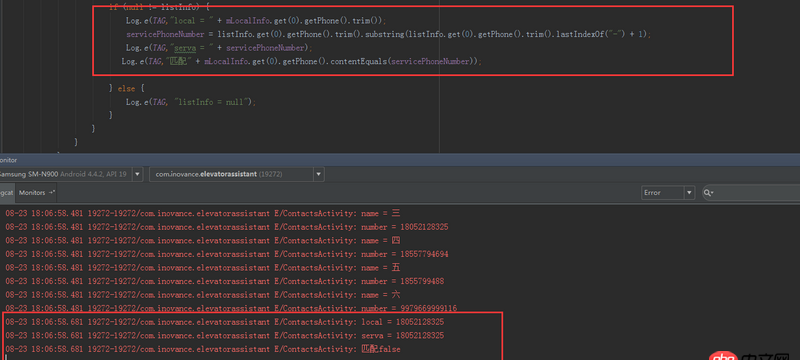Switch to the Monitors tab
This screenshot has width=800, height=360.
[x=36, y=193]
